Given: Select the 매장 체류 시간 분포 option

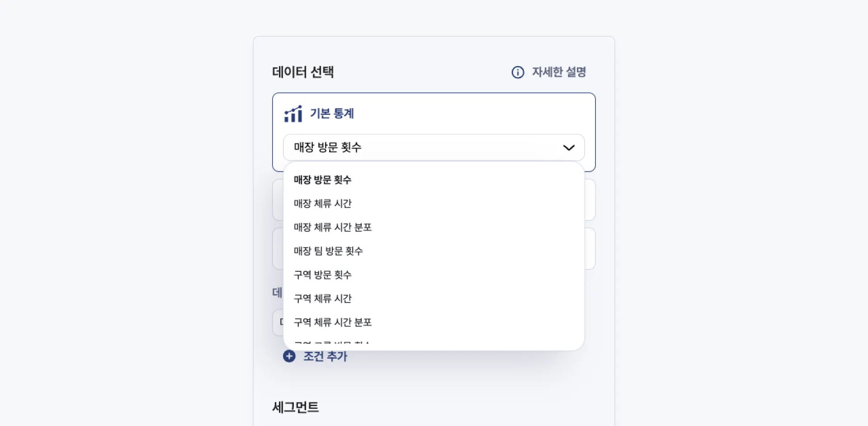Looking at the screenshot, I should [x=333, y=227].
